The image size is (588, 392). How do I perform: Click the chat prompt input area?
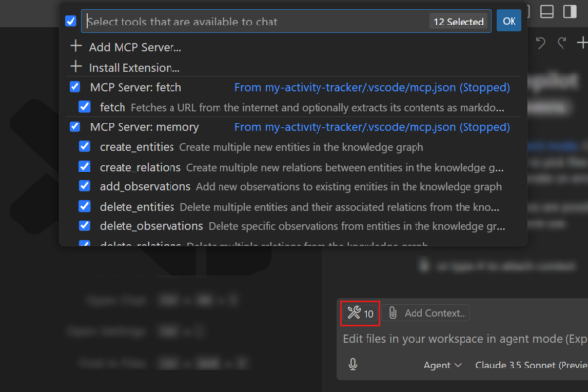click(465, 339)
